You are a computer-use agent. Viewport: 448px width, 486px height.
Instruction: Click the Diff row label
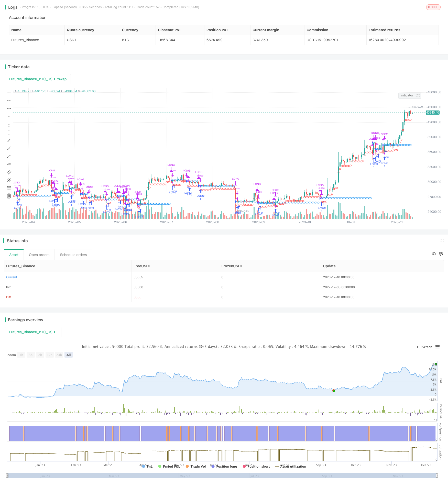[9, 297]
